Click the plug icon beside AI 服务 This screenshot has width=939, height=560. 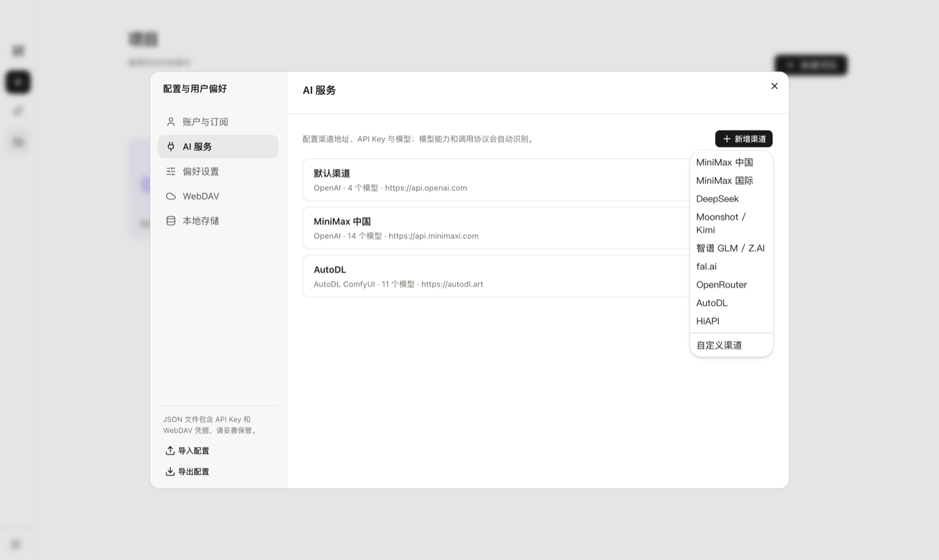click(171, 147)
